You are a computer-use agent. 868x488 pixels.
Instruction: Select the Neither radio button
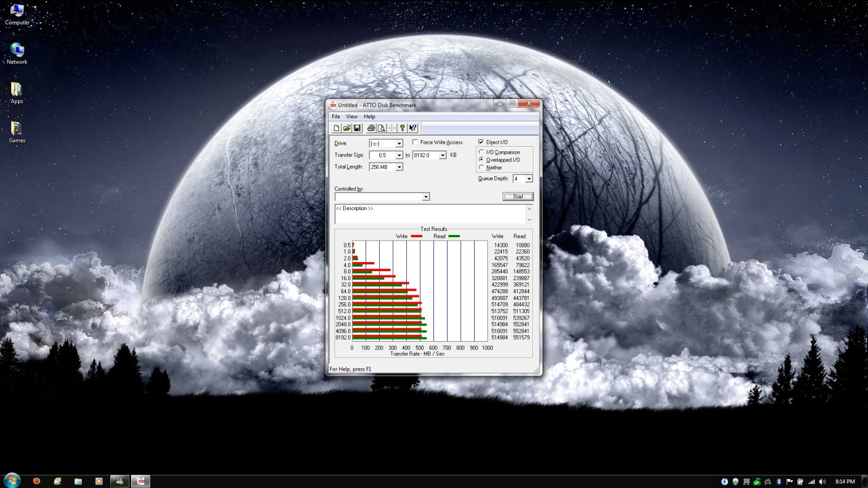click(x=481, y=167)
